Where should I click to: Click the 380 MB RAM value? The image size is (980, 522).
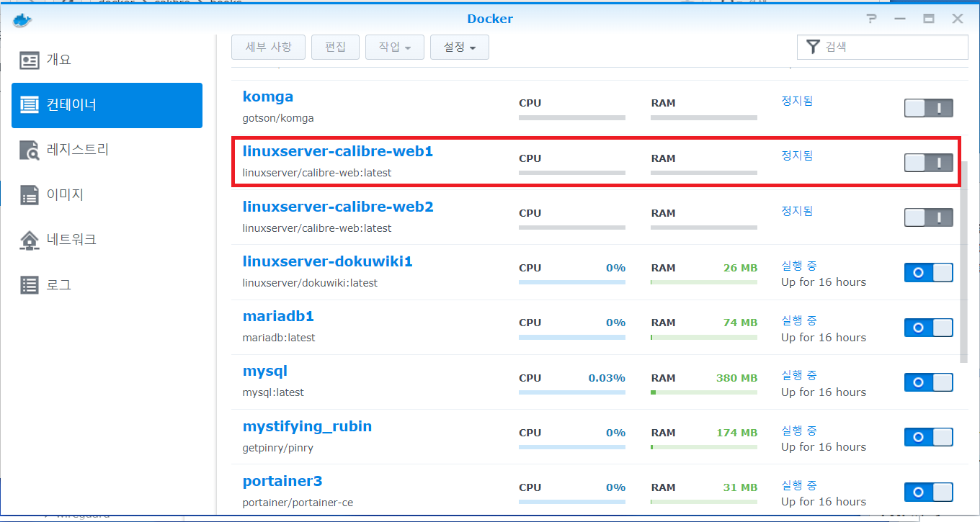click(x=736, y=378)
